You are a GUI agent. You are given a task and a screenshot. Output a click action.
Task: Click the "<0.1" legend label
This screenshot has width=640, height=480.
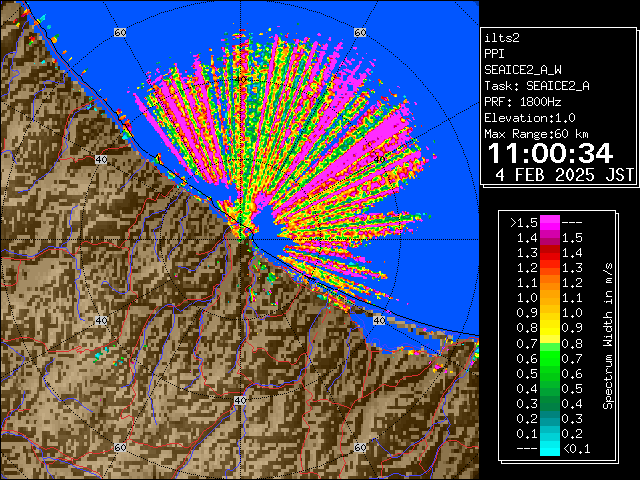576,449
